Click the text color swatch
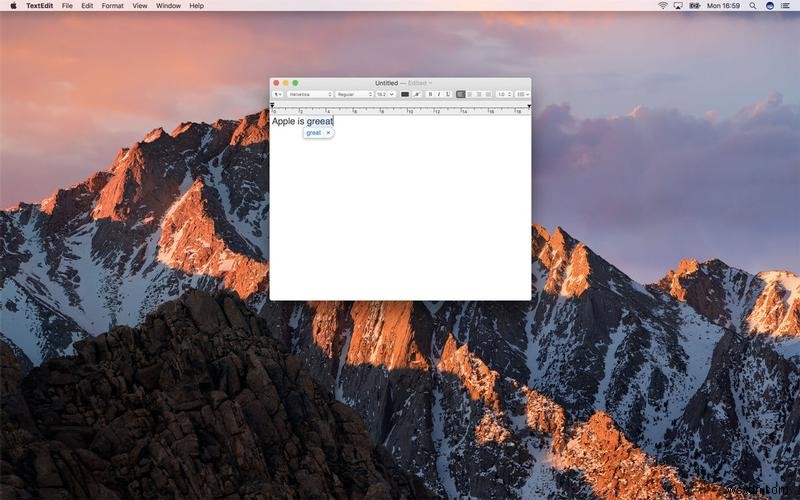Image resolution: width=800 pixels, height=500 pixels. click(x=405, y=94)
